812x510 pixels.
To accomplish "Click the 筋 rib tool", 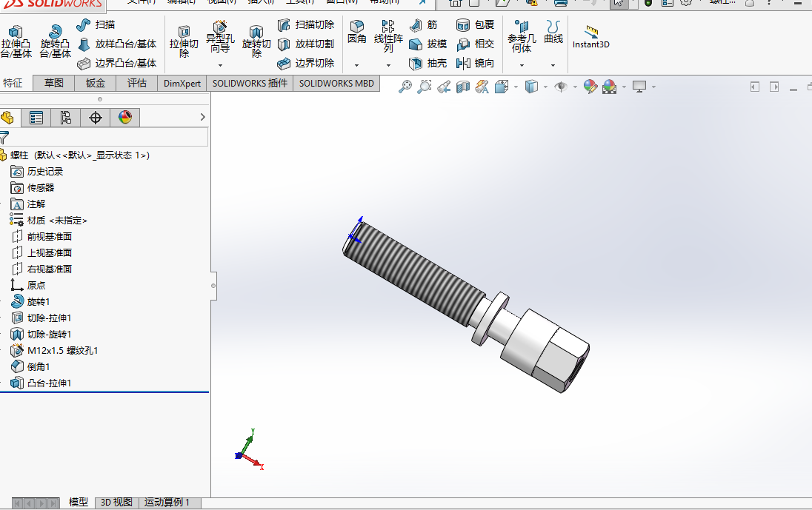I will coord(424,24).
